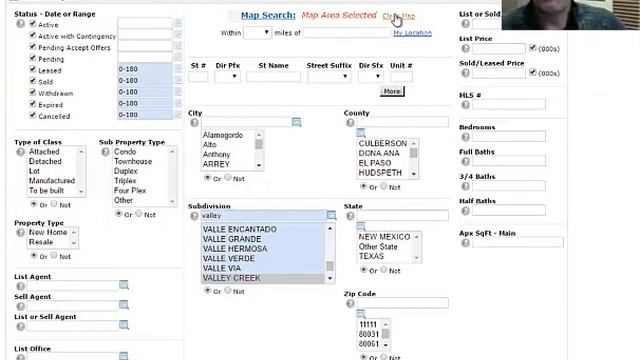Click help icon beside County field

pos(350,122)
